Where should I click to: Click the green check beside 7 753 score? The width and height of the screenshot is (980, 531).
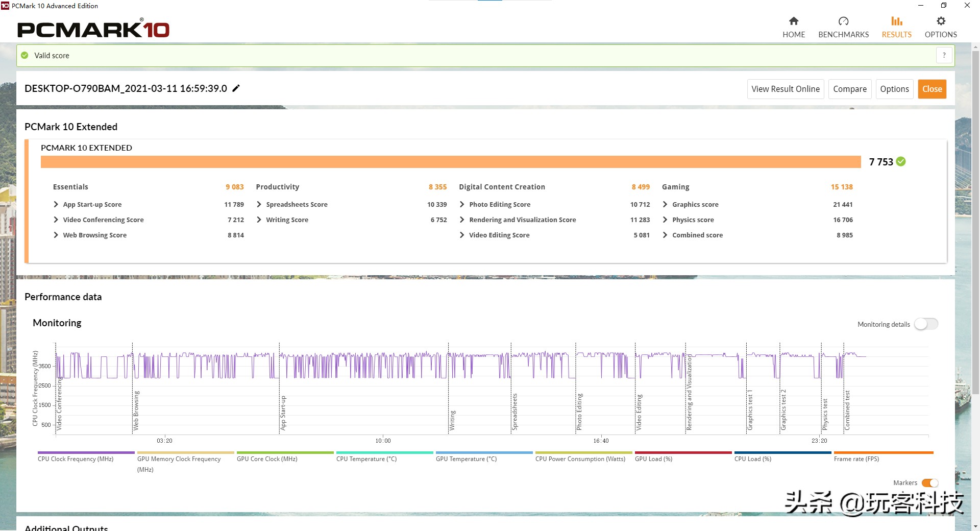pos(901,162)
